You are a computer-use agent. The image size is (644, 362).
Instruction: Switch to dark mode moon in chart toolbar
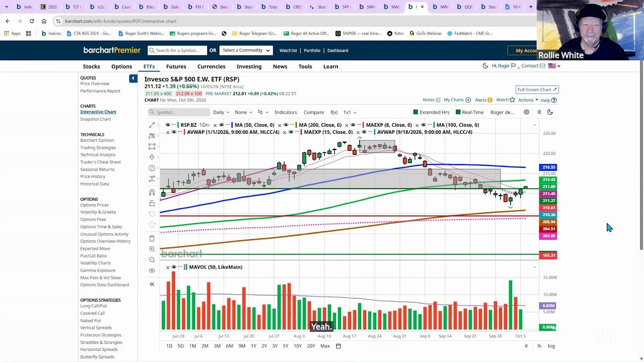(550, 112)
